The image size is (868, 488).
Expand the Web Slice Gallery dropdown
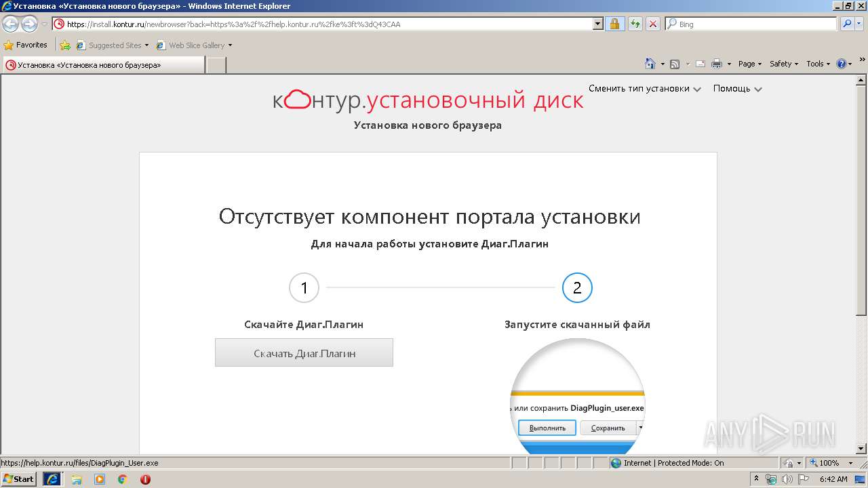pos(230,45)
